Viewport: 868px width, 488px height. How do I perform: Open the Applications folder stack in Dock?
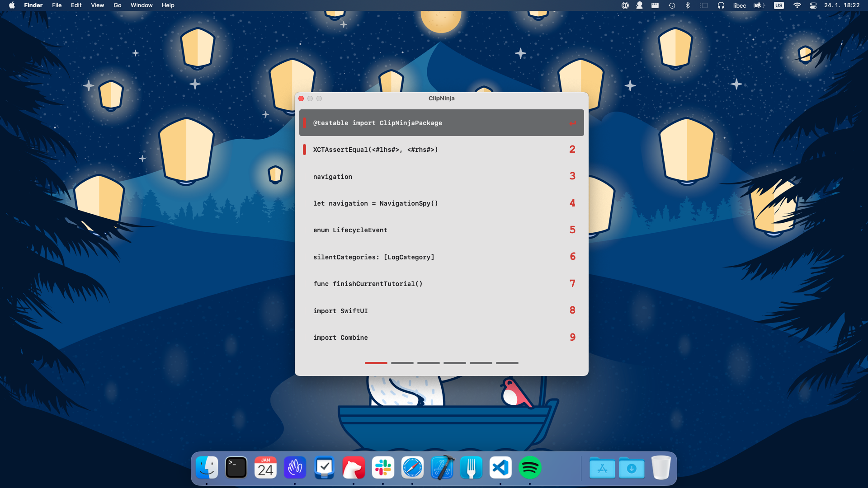click(x=602, y=468)
